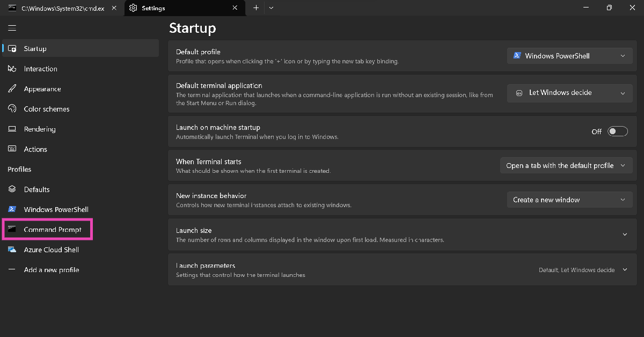644x337 pixels.
Task: Click the Actions keyboard icon
Action: (x=12, y=149)
